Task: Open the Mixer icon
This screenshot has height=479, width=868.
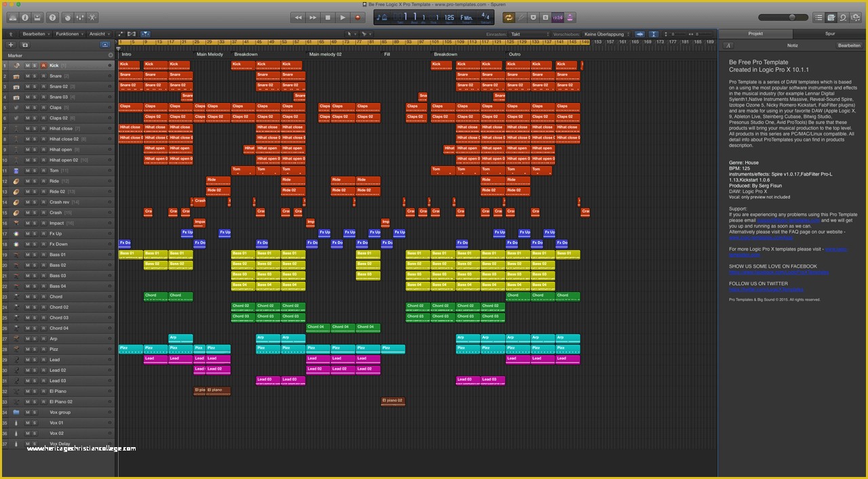Action: 80,17
